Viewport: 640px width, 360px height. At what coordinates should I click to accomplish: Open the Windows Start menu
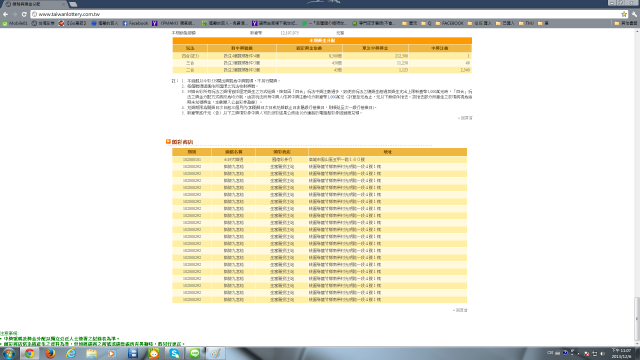click(9, 353)
